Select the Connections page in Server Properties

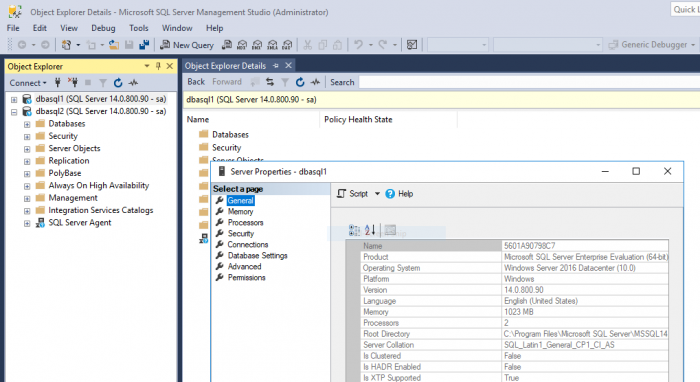click(248, 245)
